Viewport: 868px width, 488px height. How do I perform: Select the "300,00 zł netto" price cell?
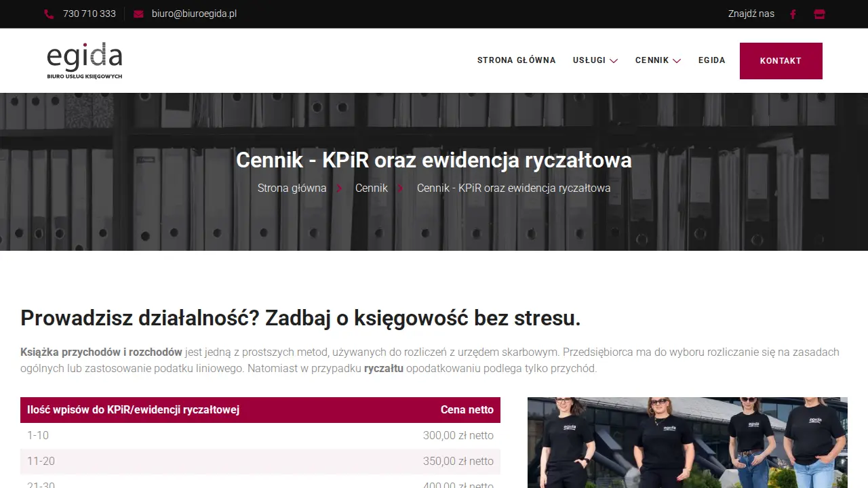tap(458, 436)
